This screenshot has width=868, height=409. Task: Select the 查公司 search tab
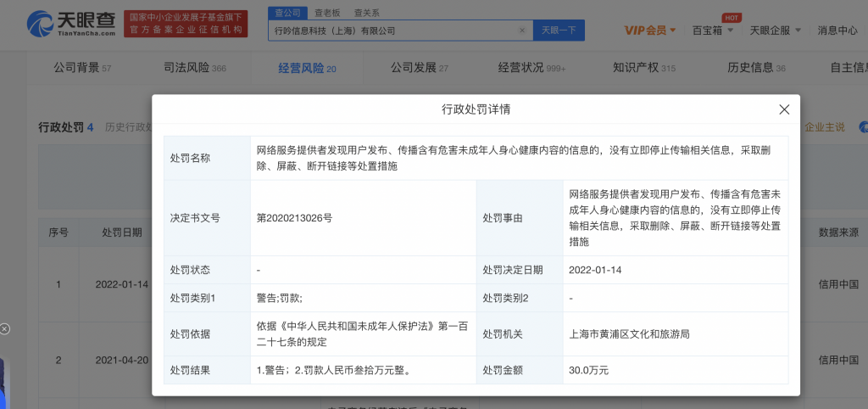[287, 12]
